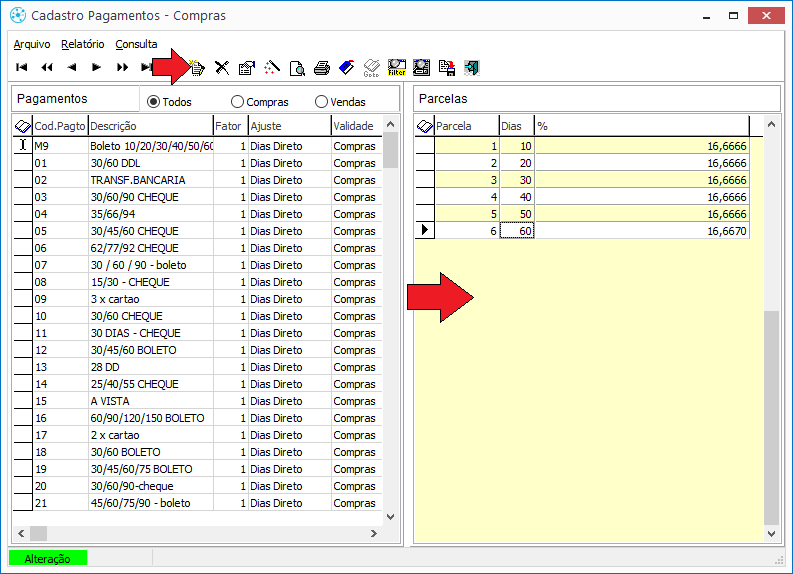The image size is (793, 574).
Task: Open the Arquivo menu
Action: point(32,44)
